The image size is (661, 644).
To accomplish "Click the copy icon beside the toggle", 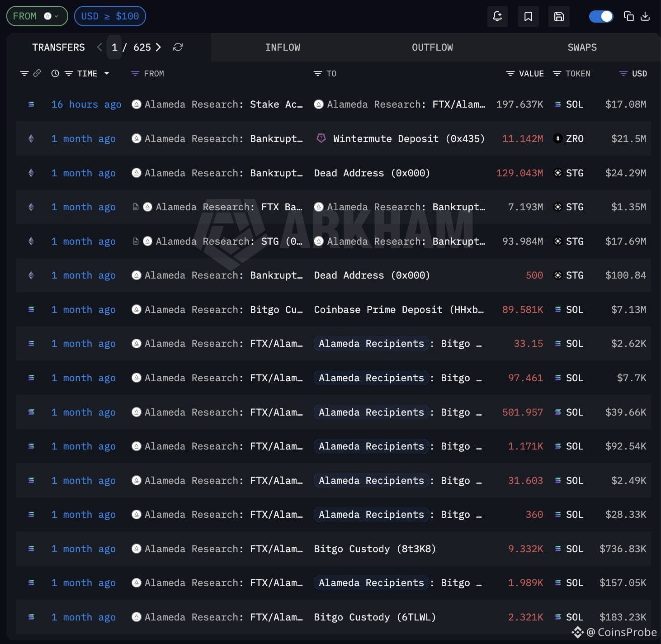I will (x=628, y=16).
